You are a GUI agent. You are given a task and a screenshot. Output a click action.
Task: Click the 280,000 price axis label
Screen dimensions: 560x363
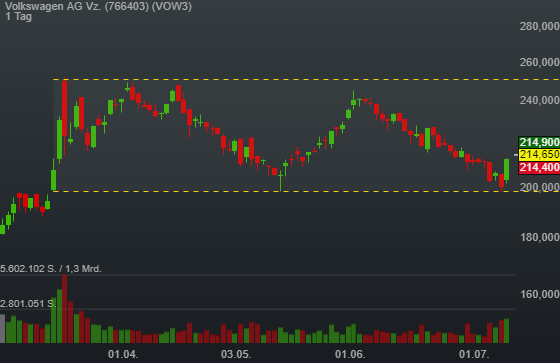point(540,26)
